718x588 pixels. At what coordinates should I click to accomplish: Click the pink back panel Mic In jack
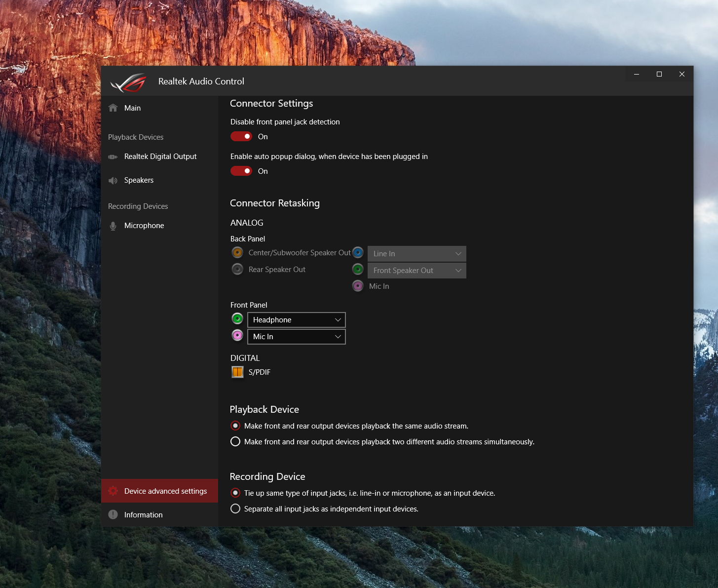pyautogui.click(x=358, y=285)
